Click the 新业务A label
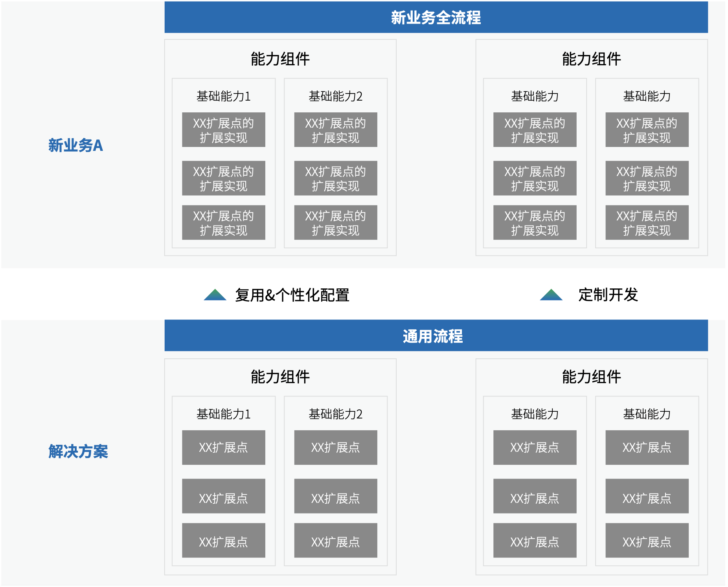Image resolution: width=728 pixels, height=587 pixels. click(x=75, y=145)
